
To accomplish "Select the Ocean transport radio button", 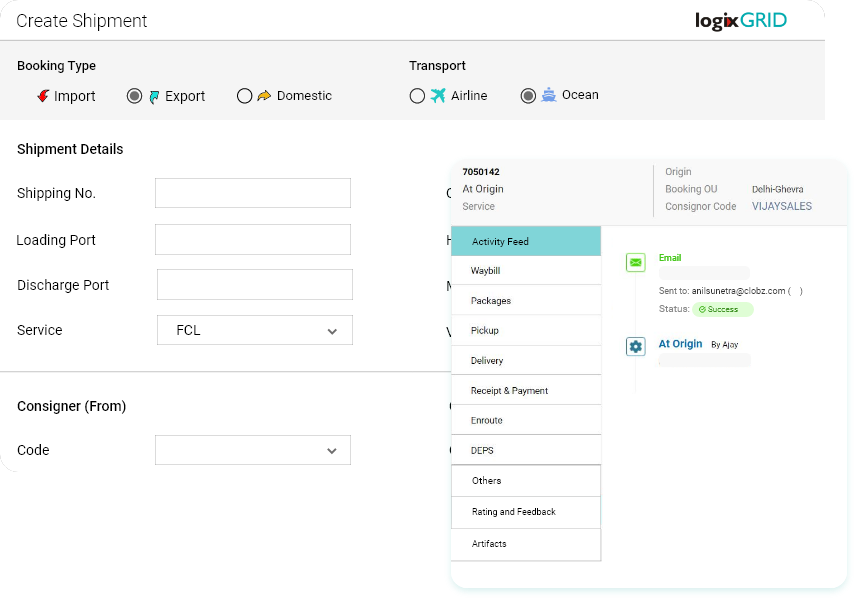I will point(528,94).
